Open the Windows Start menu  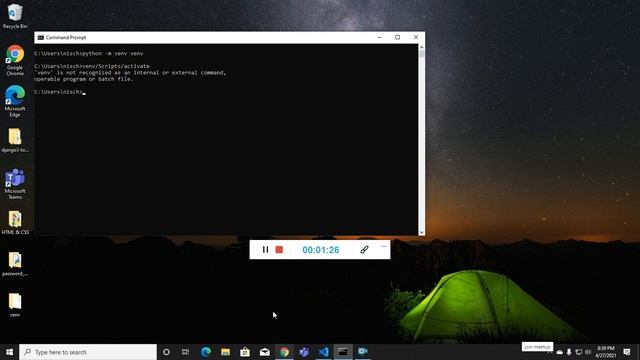pos(9,352)
